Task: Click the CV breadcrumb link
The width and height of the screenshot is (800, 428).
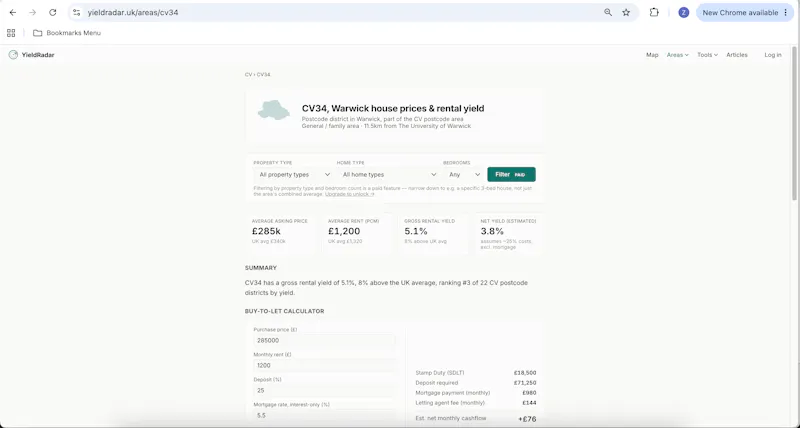Action: coord(248,74)
